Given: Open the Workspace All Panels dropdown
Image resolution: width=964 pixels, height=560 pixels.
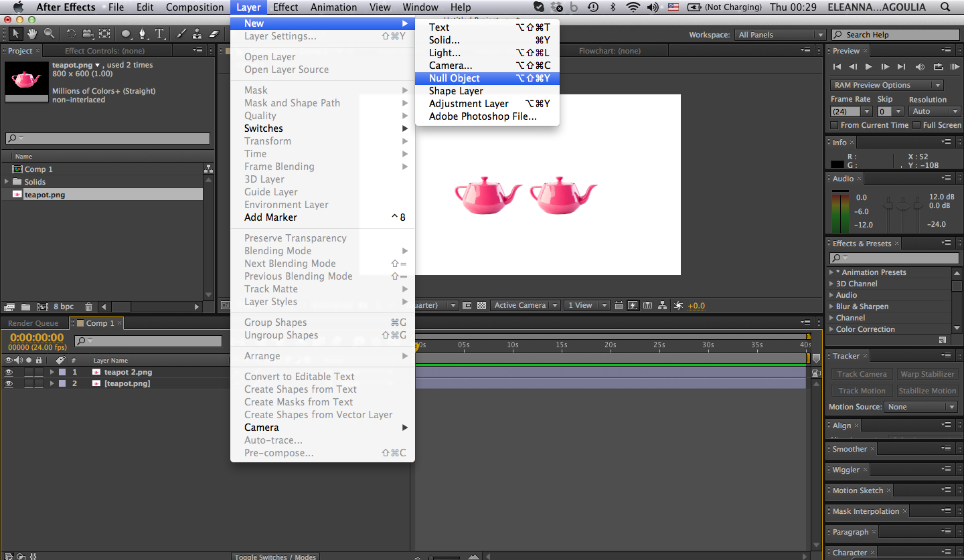Looking at the screenshot, I should 780,35.
